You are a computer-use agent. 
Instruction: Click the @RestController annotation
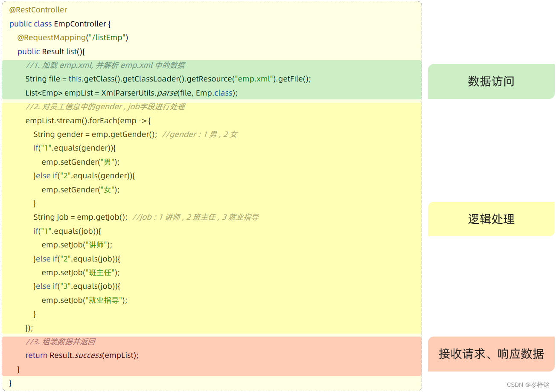click(38, 9)
